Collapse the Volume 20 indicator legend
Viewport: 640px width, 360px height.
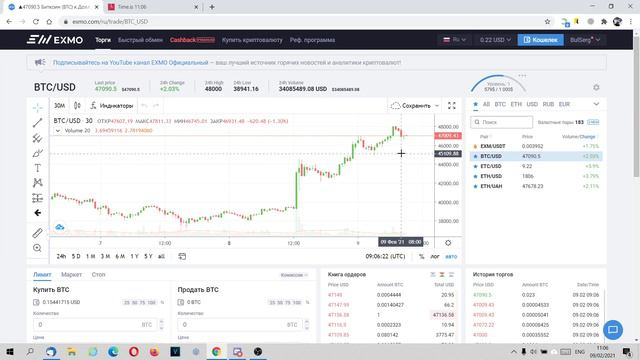coord(58,131)
